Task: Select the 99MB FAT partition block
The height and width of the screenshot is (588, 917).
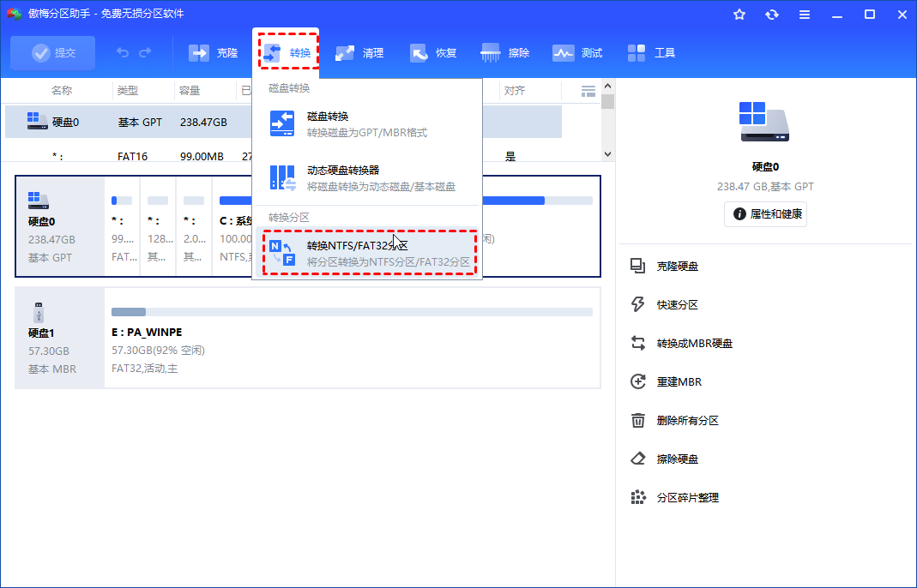Action: tap(122, 227)
